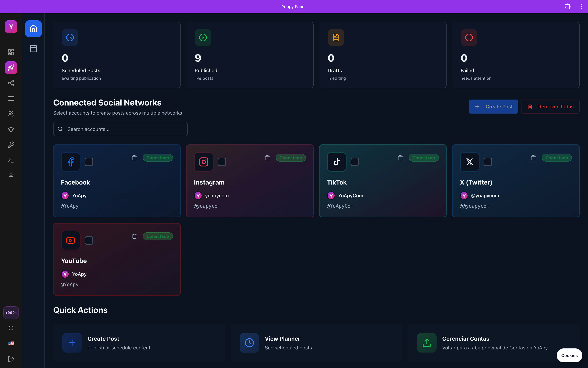Open the graduation cap academy icon

pos(11,129)
